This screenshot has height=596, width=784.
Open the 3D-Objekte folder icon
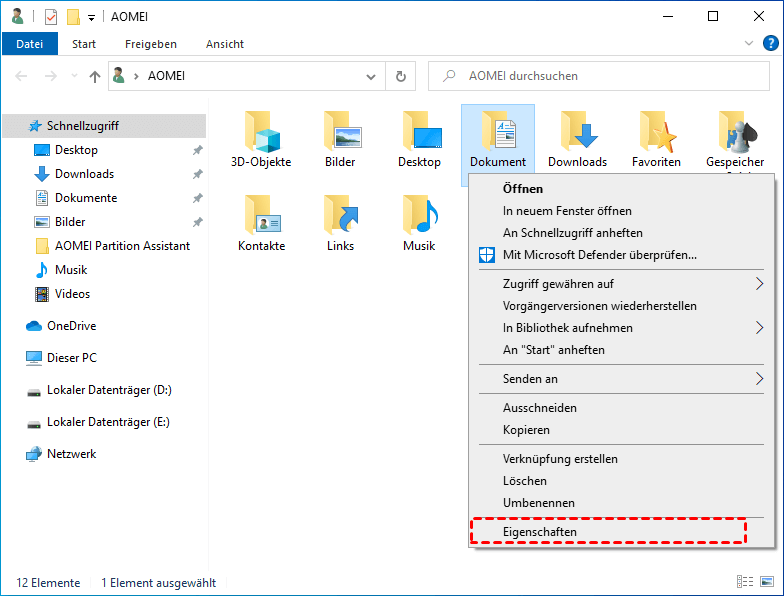[261, 132]
